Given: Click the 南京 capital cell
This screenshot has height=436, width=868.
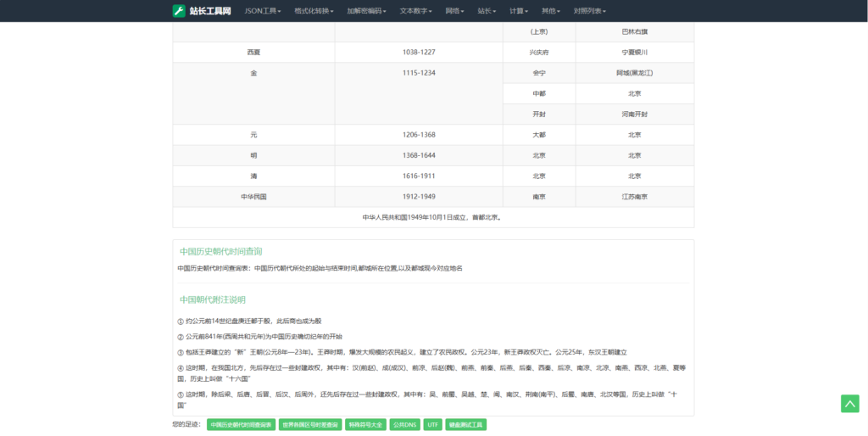Looking at the screenshot, I should 539,197.
